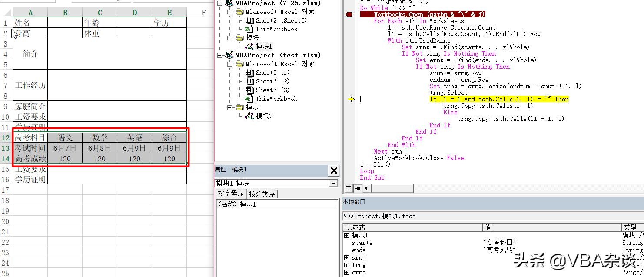This screenshot has width=644, height=277.
Task: Click the Sheet5 (1) worksheet icon
Action: [249, 73]
